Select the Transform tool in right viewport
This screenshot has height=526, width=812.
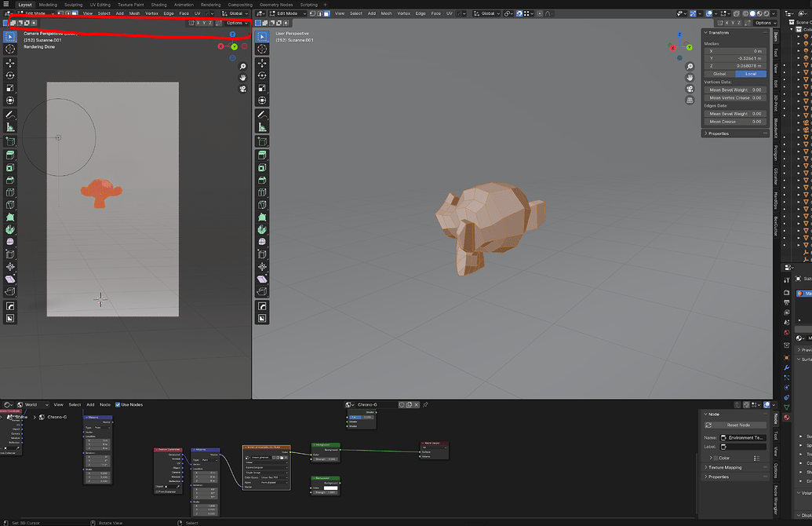[x=262, y=100]
